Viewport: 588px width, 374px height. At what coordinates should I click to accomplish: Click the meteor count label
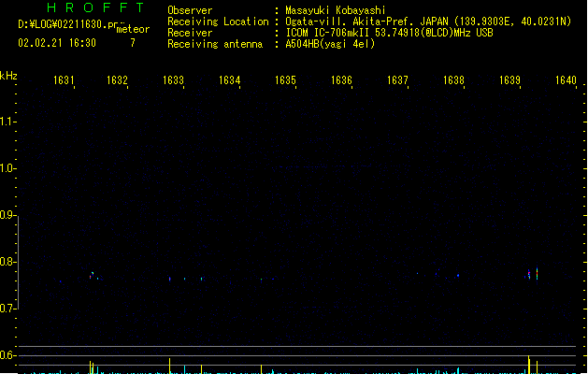(133, 29)
